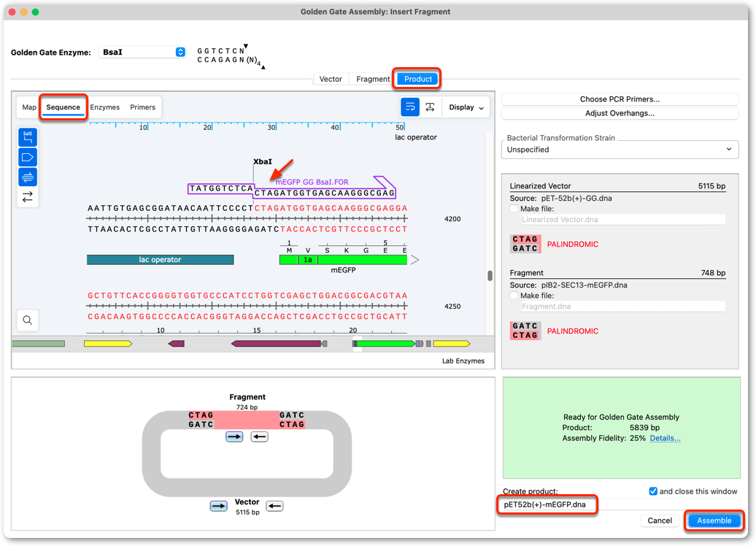
Task: Open the magnifier search icon
Action: (x=28, y=320)
